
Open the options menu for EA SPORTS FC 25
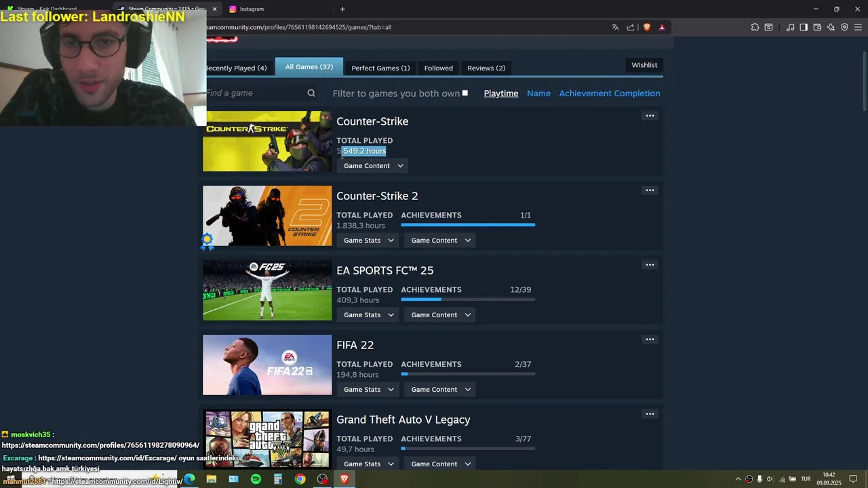click(x=650, y=265)
